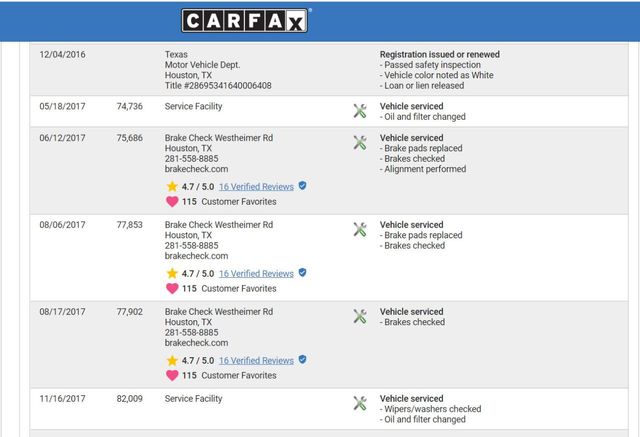640x437 pixels.
Task: Open 16 Verified Reviews link for 08/06/2017
Action: point(256,273)
